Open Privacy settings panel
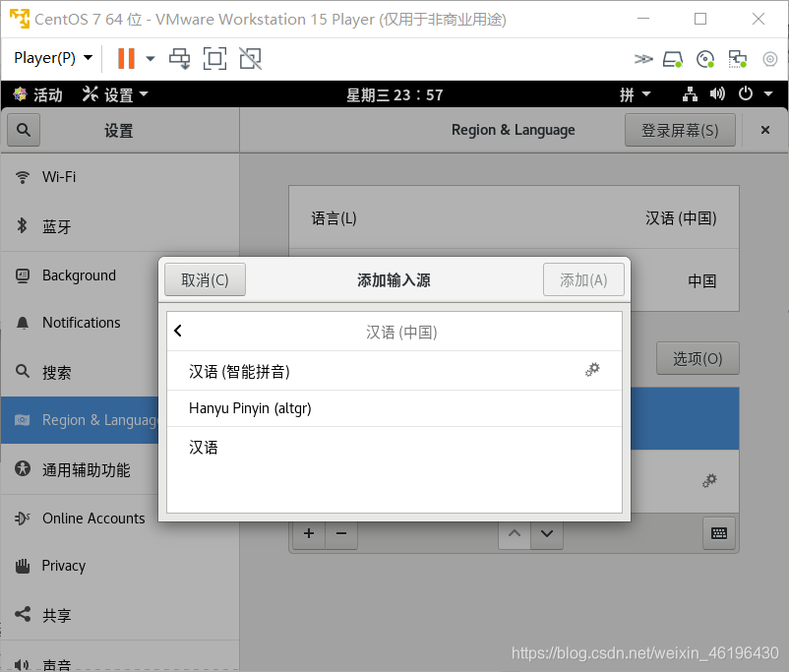Image resolution: width=789 pixels, height=672 pixels. tap(119, 567)
